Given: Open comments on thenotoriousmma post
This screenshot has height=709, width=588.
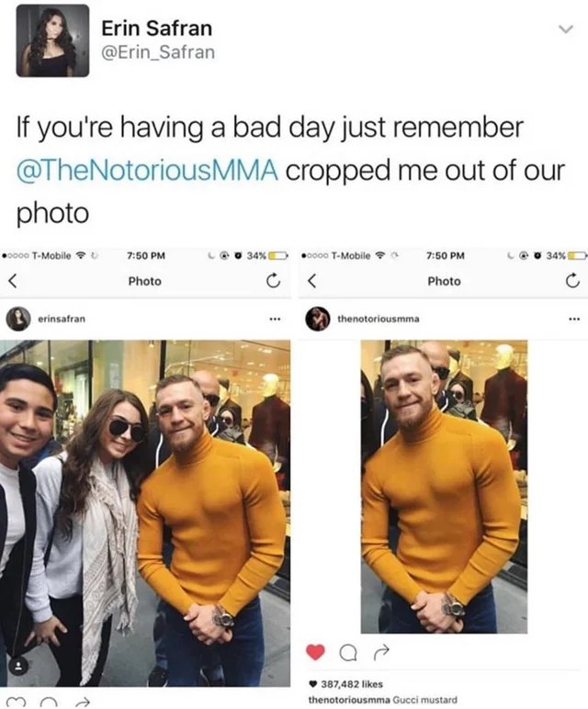Looking at the screenshot, I should [x=347, y=652].
